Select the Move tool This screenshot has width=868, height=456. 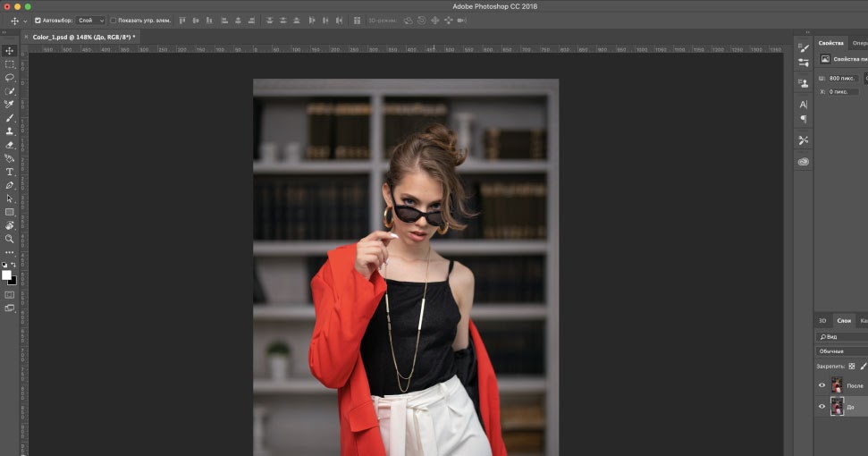10,51
